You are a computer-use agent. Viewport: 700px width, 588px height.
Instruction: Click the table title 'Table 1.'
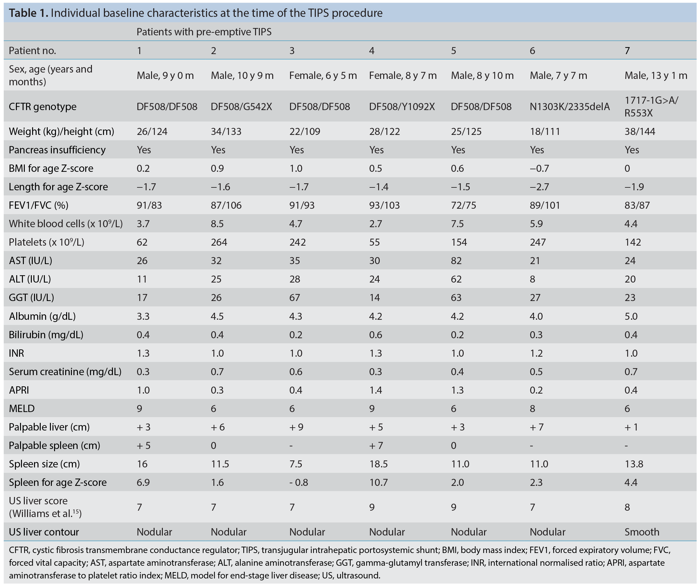29,13
